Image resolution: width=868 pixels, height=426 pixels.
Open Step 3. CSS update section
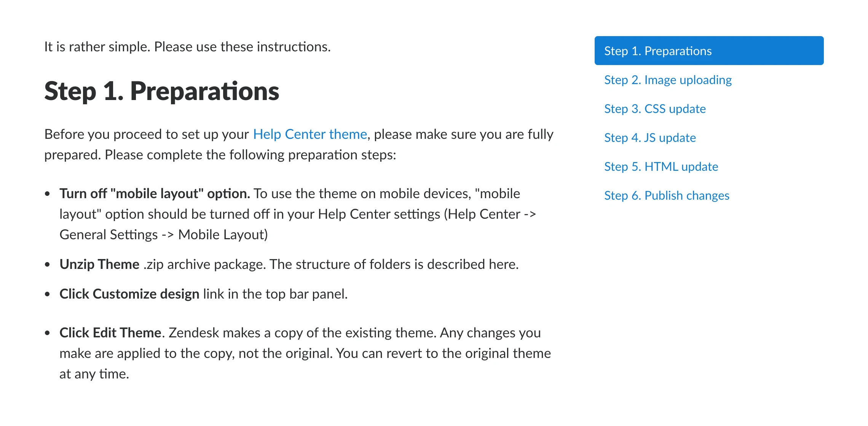pos(655,109)
